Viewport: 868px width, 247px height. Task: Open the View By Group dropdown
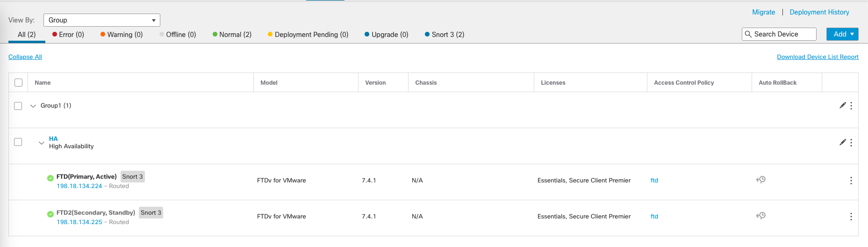click(102, 20)
